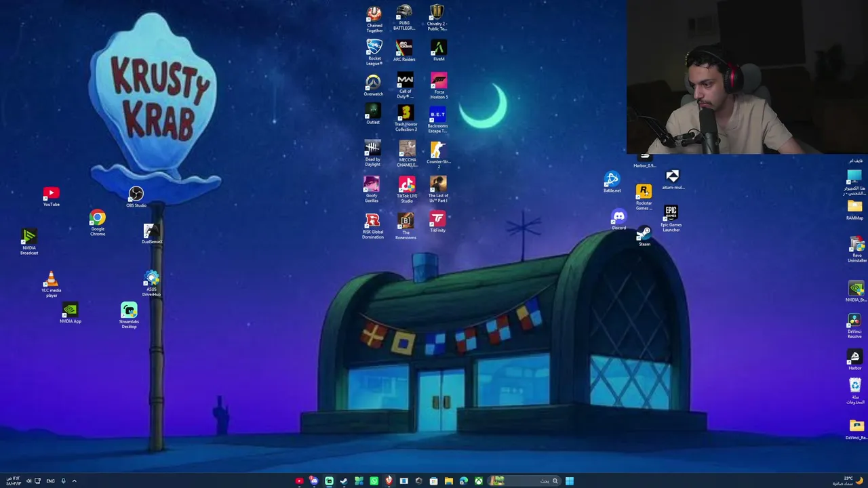Switch to Streamlabs on the taskbar
Screen dimensions: 868x488
[329, 481]
